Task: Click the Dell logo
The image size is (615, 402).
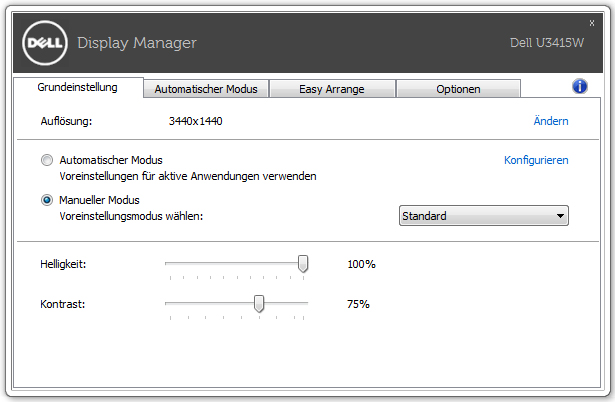Action: click(x=43, y=43)
